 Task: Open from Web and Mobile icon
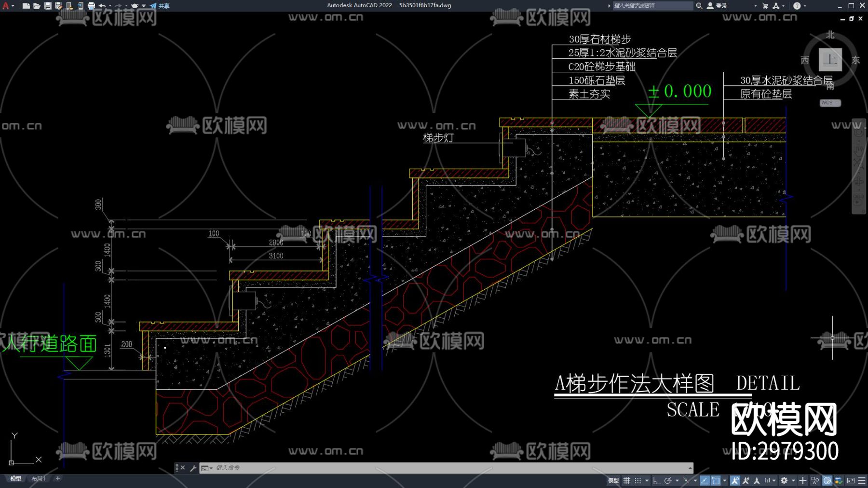point(69,6)
